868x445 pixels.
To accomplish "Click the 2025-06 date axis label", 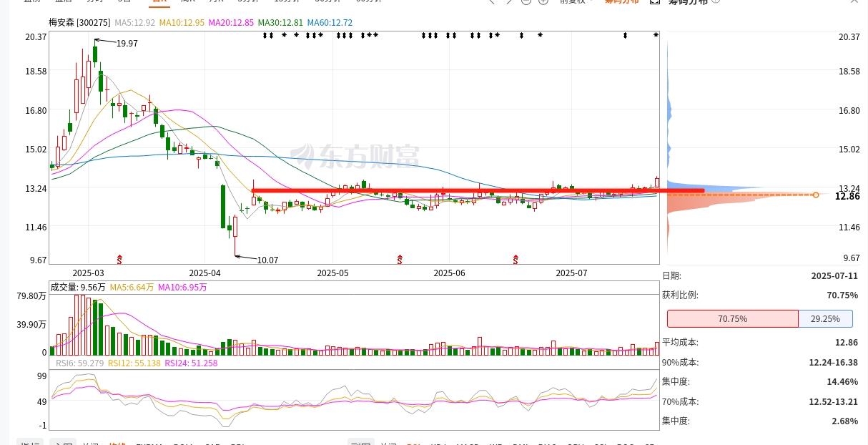I will (450, 273).
